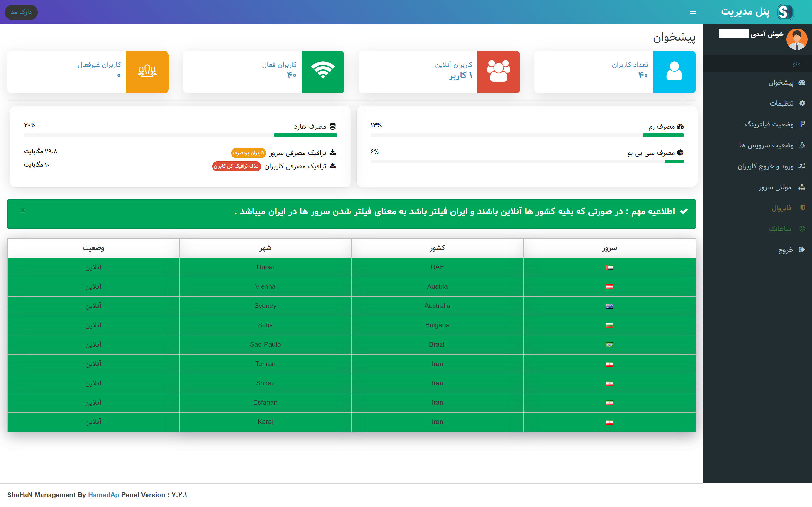This screenshot has height=507, width=812.
Task: Toggle the dark mode button
Action: click(21, 12)
